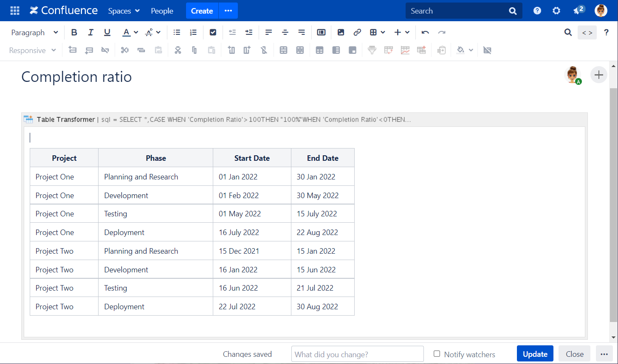Image resolution: width=618 pixels, height=364 pixels.
Task: Switch to source editor view
Action: [x=587, y=33]
